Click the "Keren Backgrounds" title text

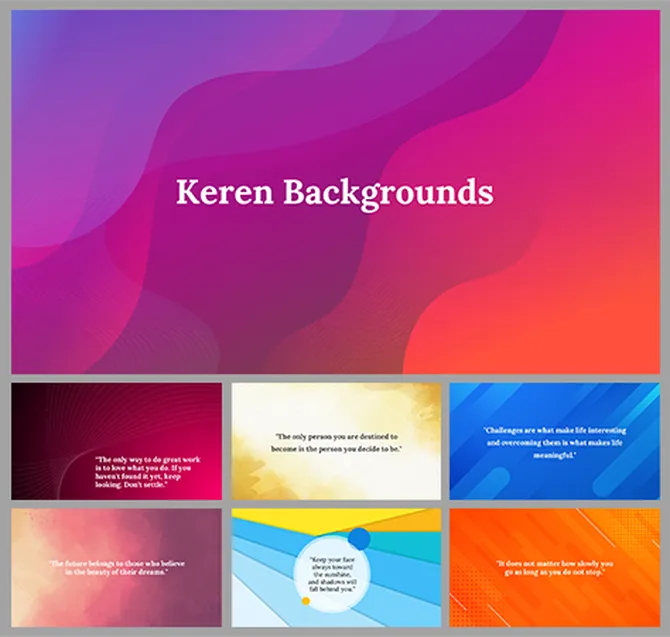[334, 191]
